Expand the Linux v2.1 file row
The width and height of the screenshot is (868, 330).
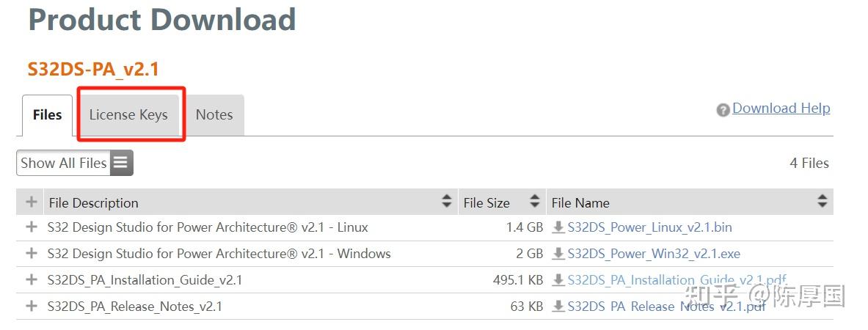[32, 227]
